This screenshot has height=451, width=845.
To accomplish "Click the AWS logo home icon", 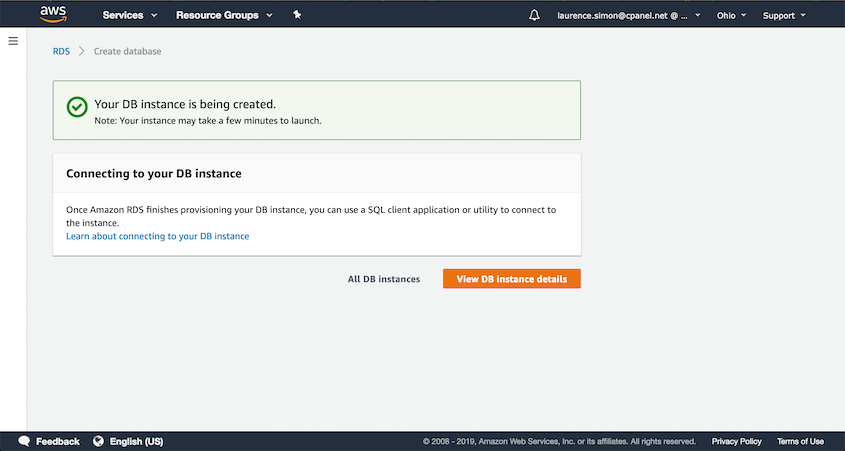I will click(x=53, y=15).
